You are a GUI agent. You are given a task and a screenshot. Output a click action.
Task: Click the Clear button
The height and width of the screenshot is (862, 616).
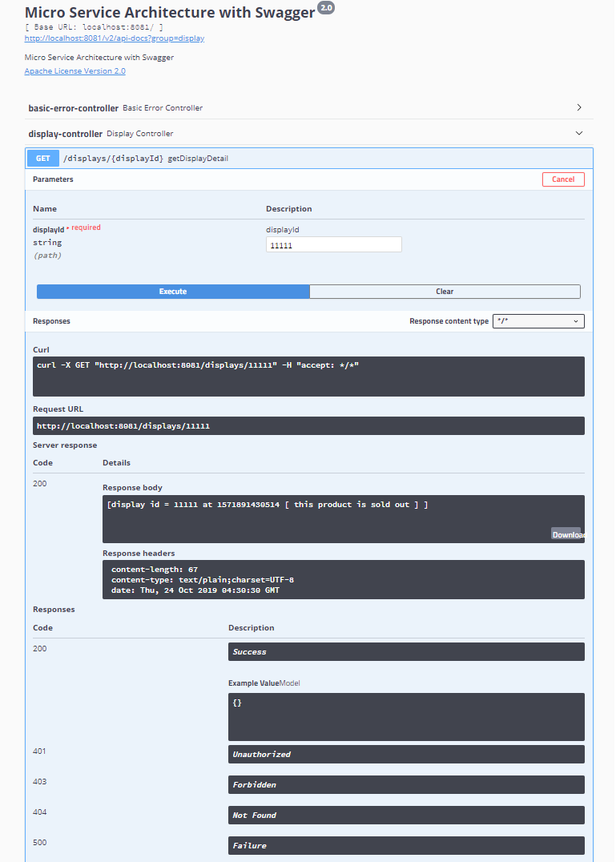pos(445,292)
